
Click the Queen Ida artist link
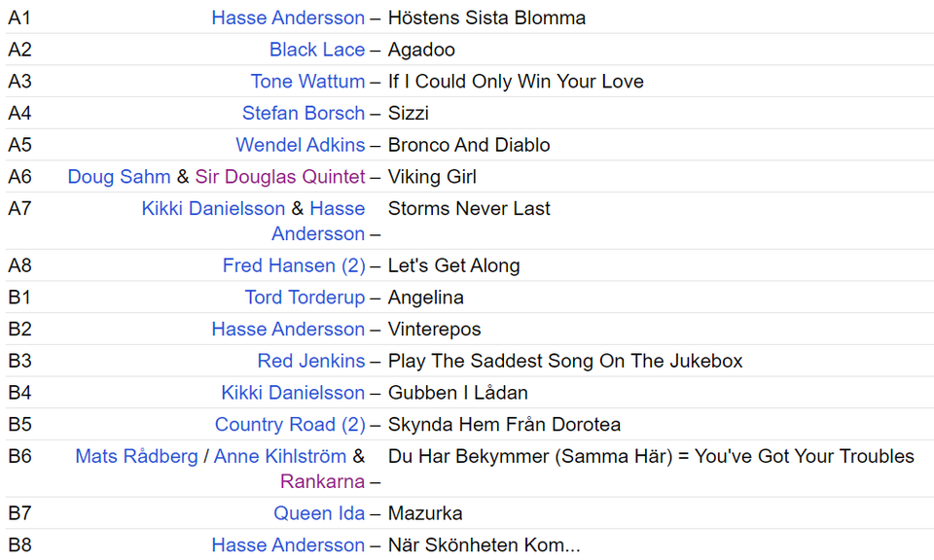click(319, 513)
